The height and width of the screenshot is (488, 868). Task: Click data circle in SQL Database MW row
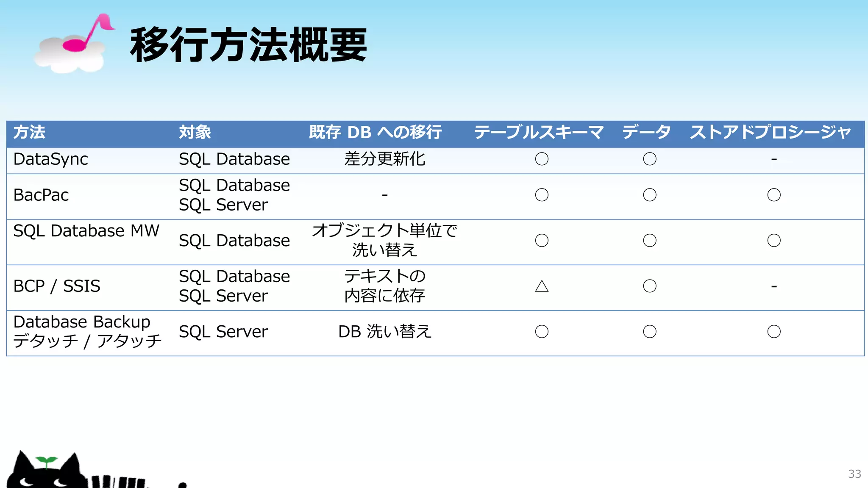tap(650, 241)
